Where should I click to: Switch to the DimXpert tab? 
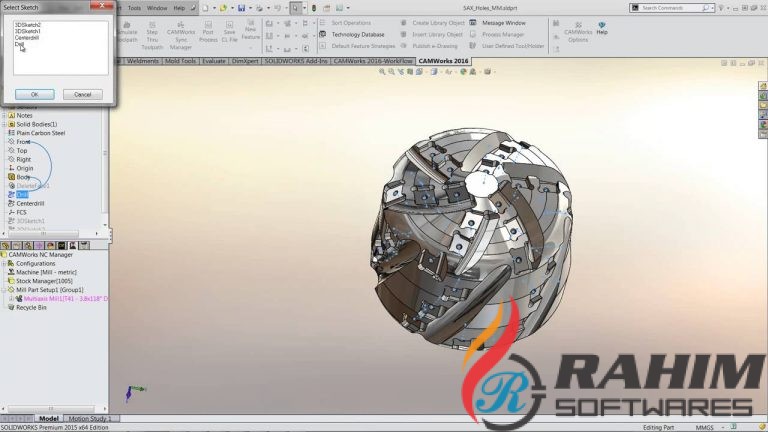coord(245,61)
